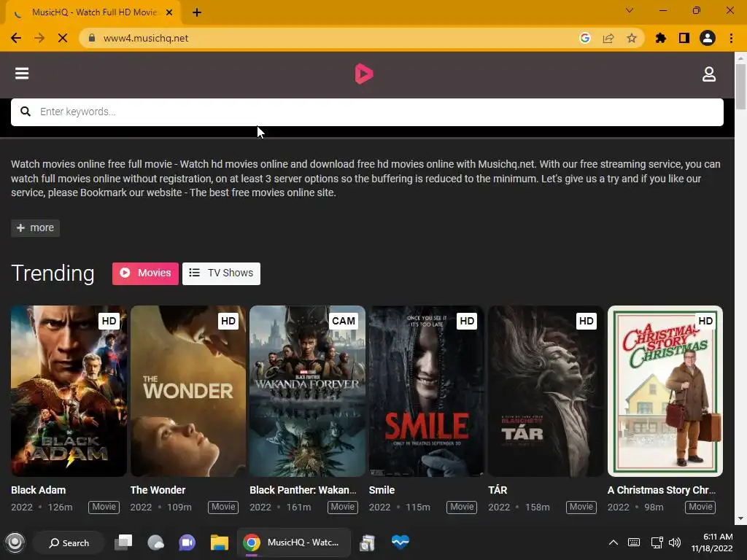This screenshot has height=560, width=747.
Task: Open the Extensions puzzle icon
Action: [x=661, y=38]
